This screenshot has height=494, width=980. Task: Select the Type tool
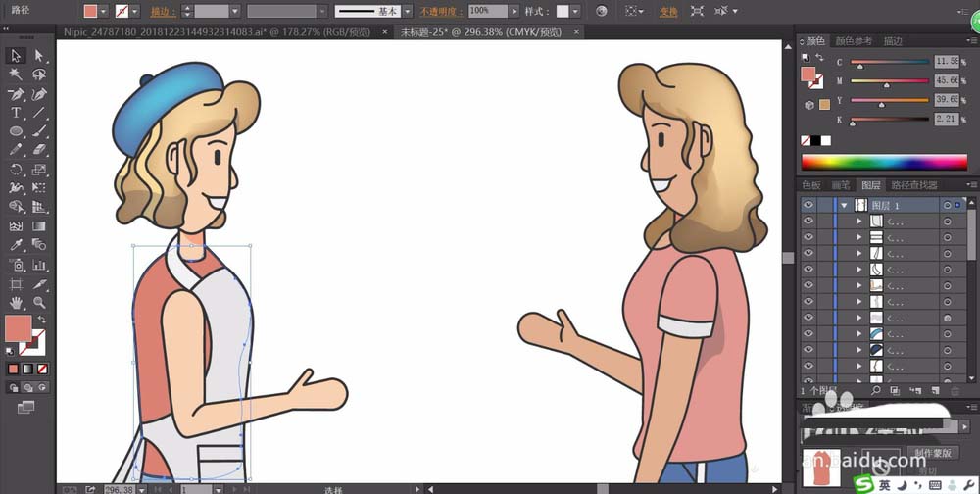[16, 113]
